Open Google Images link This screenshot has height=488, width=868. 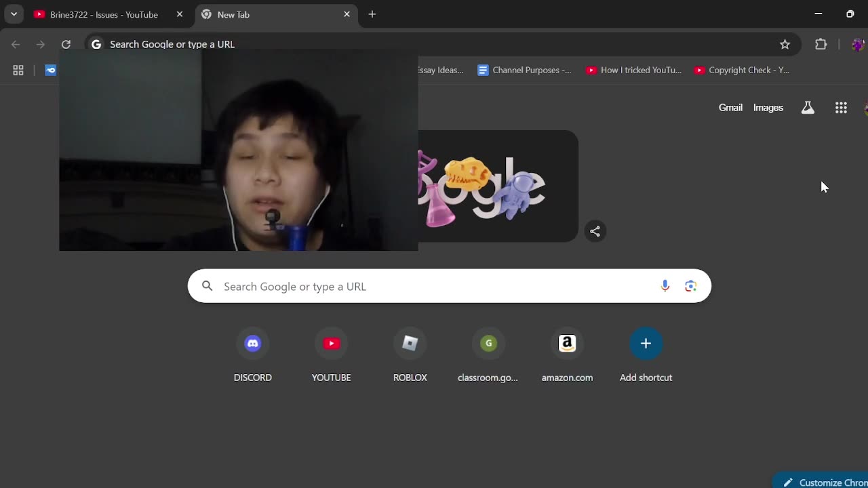(768, 108)
